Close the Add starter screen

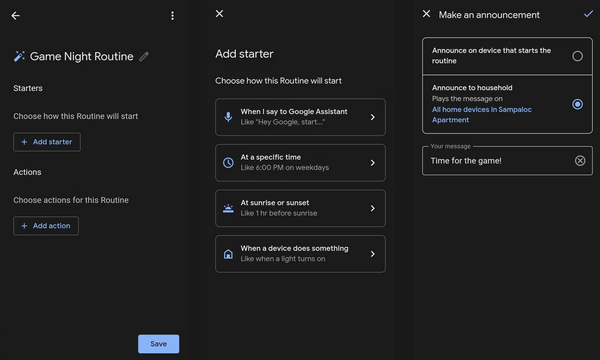tap(219, 14)
